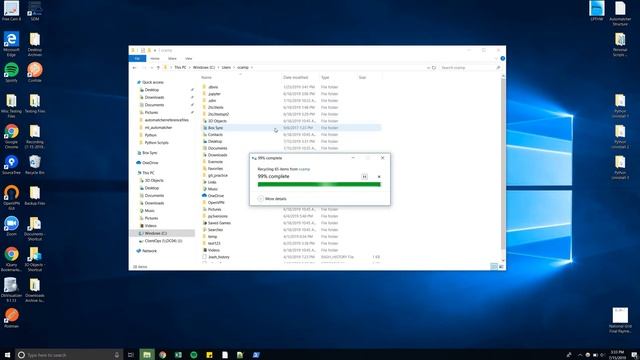
Task: Click the Back arrow in File Explorer
Action: coord(135,67)
